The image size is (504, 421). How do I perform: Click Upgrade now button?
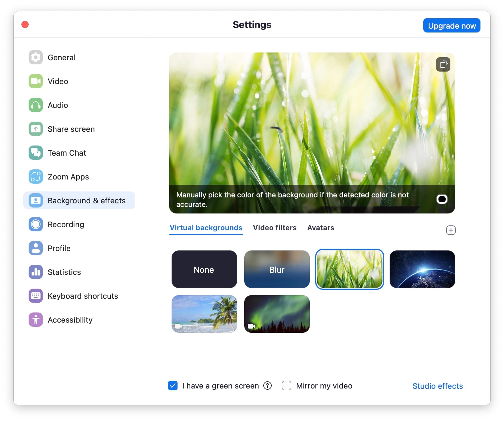[452, 26]
